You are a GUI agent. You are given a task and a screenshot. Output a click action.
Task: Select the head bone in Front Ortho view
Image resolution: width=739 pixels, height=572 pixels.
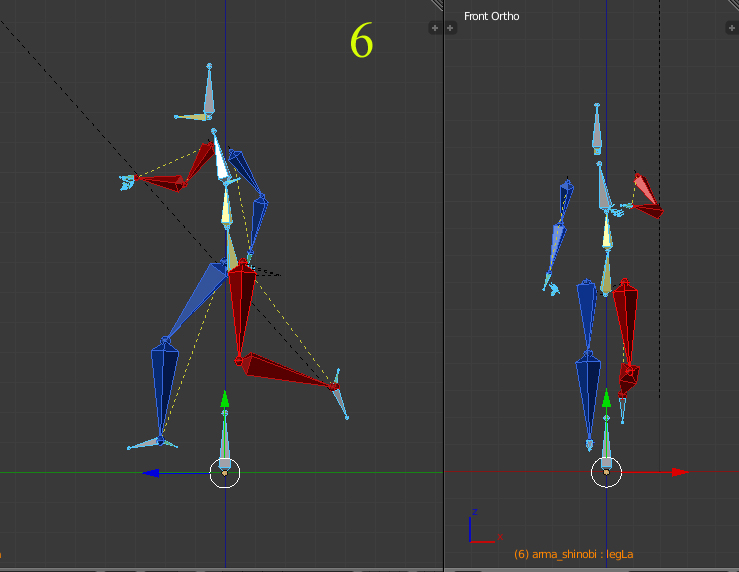coord(597,130)
